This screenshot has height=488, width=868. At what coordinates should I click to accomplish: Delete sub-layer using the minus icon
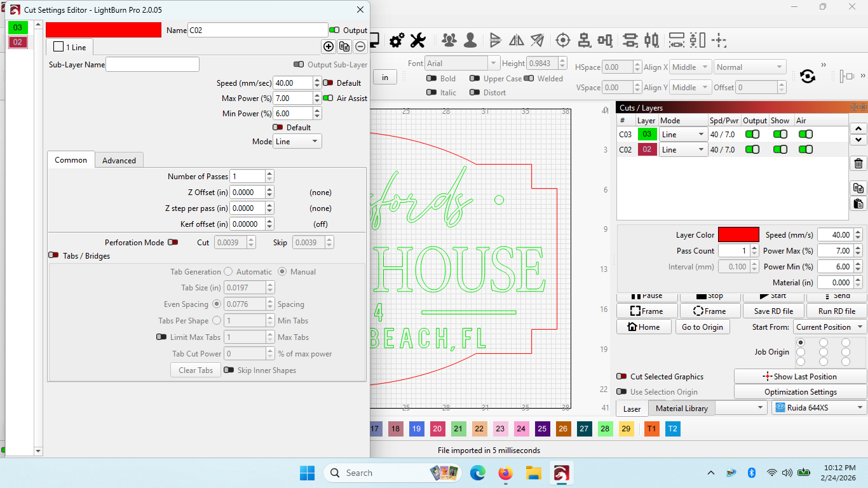coord(360,46)
